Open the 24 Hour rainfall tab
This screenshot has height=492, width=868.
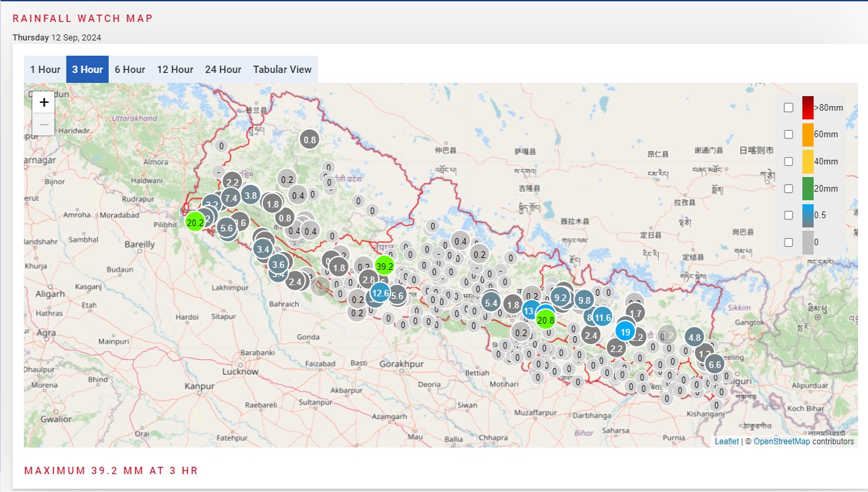pyautogui.click(x=223, y=70)
